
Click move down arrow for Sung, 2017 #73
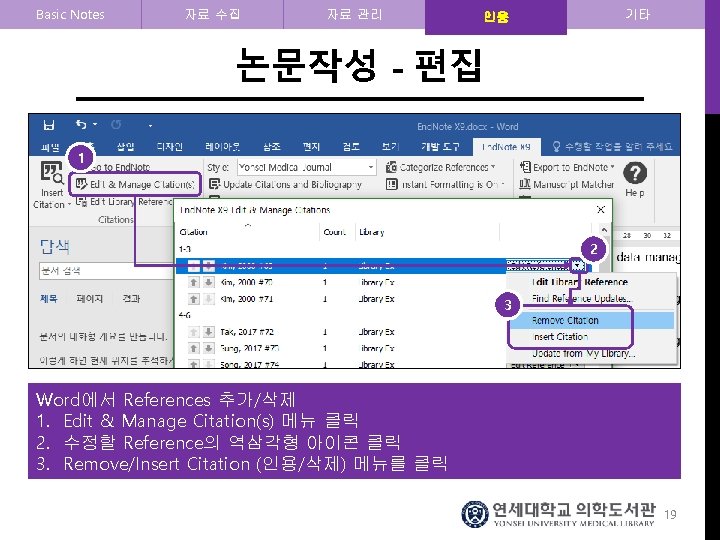coord(208,349)
